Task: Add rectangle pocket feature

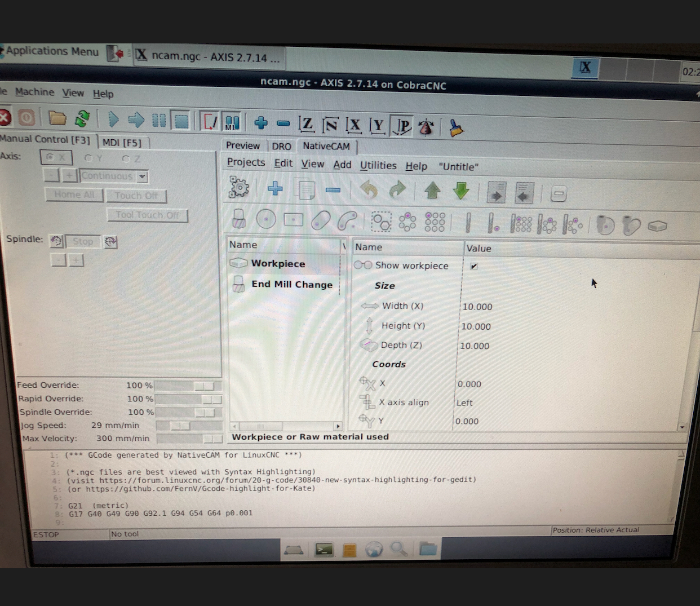Action: (294, 219)
